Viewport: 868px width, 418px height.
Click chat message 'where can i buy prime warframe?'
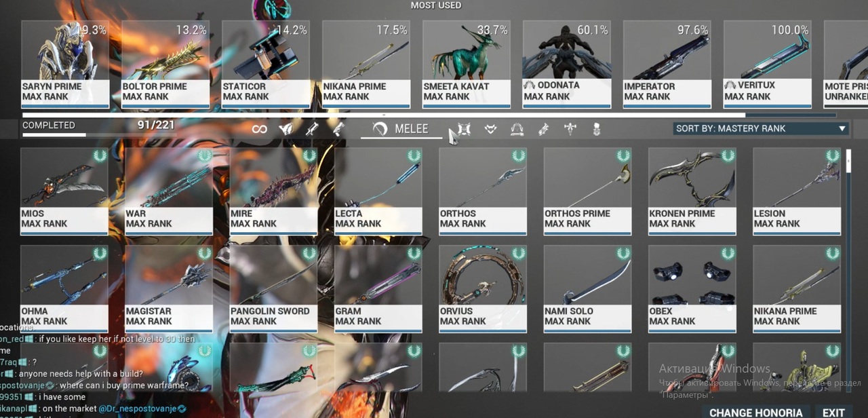pos(124,385)
